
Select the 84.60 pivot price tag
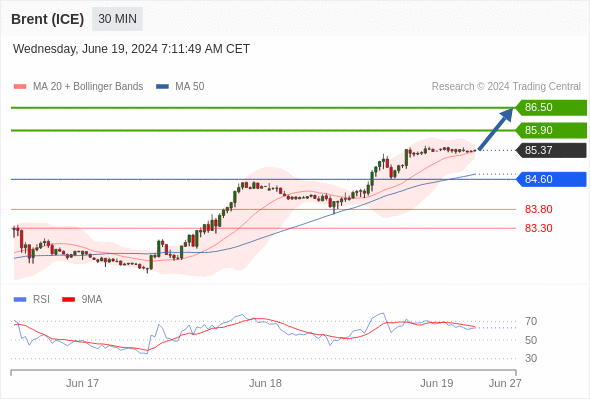point(550,179)
